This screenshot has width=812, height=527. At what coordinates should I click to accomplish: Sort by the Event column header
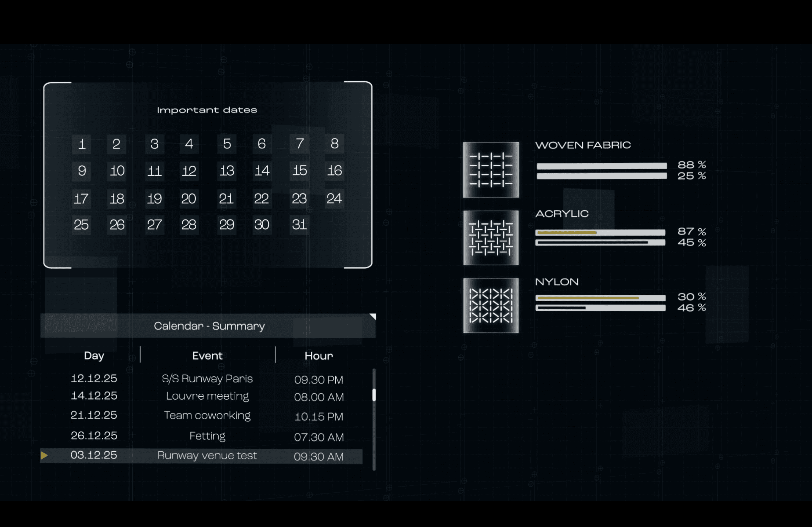pos(207,356)
